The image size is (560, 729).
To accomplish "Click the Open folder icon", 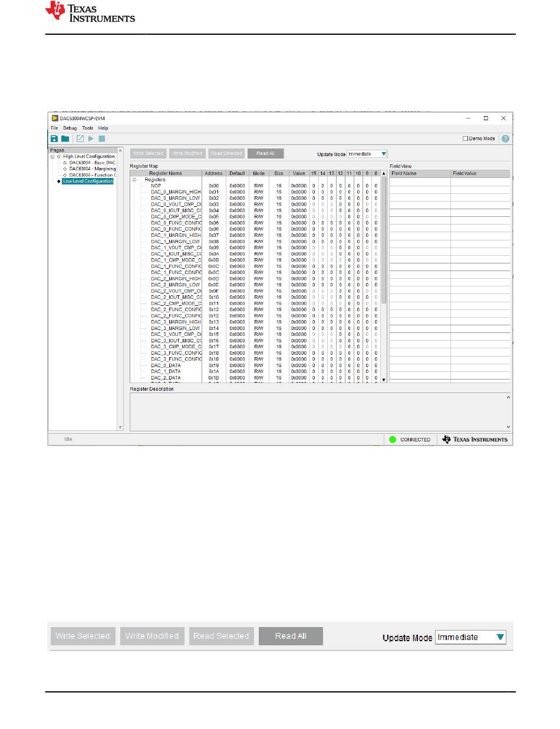I will pyautogui.click(x=65, y=138).
